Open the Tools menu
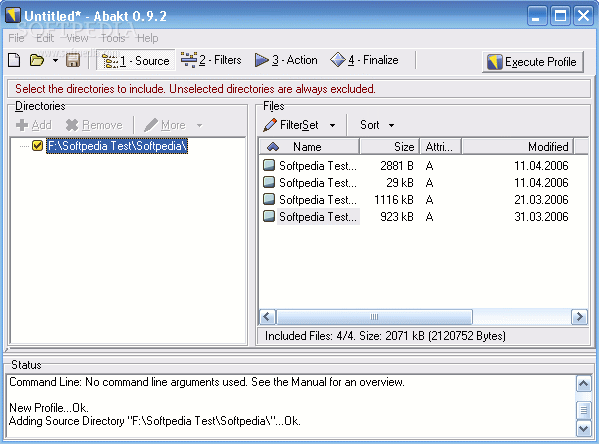This screenshot has width=599, height=444. click(x=113, y=38)
